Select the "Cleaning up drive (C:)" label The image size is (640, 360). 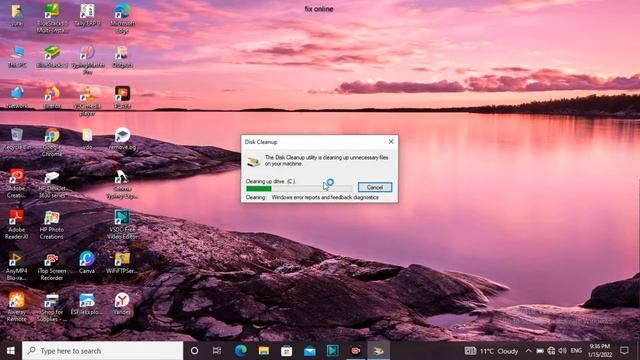tap(270, 181)
